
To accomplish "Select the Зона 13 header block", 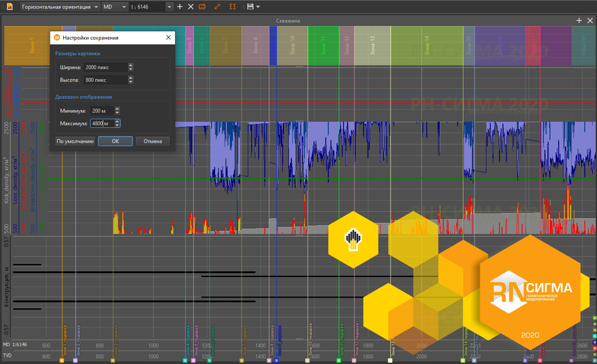I will coord(372,46).
